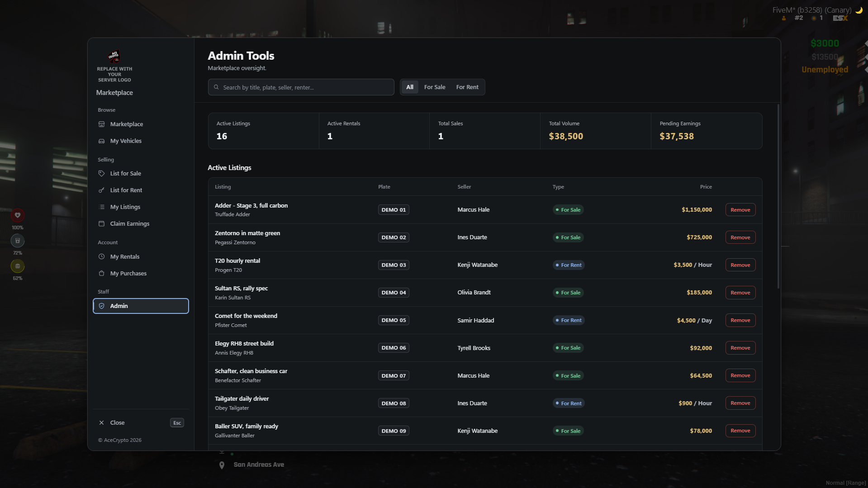Click the health heart HUD icon
This screenshot has height=488, width=868.
tap(18, 215)
